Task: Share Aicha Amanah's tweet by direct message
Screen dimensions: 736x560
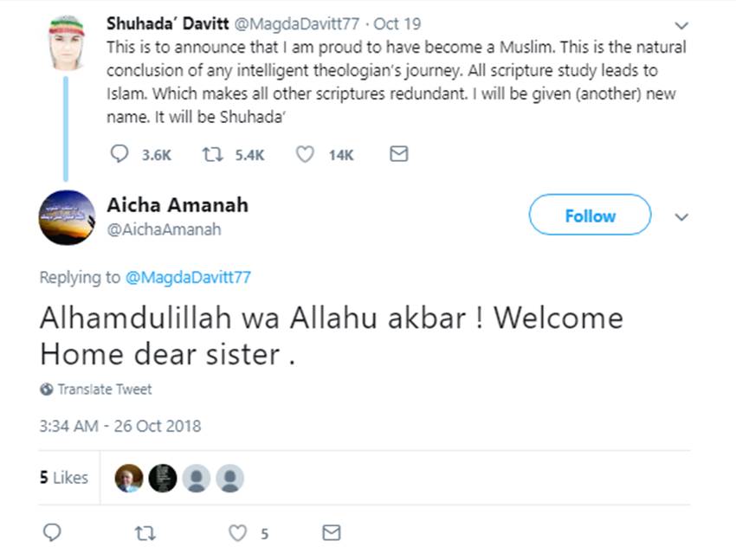Action: tap(331, 532)
